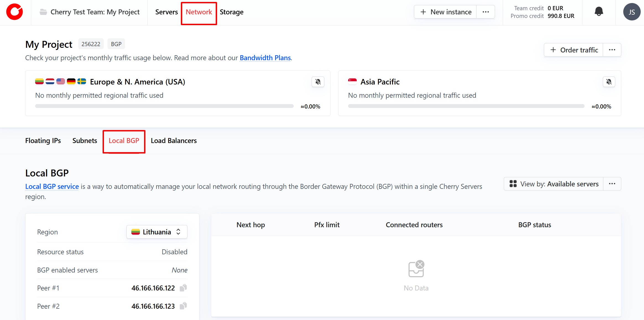
Task: Follow the Bandwidth Plans link
Action: [x=265, y=58]
